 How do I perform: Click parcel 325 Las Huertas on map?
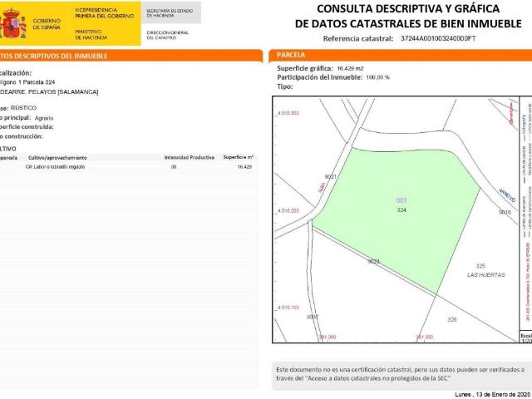(485, 270)
